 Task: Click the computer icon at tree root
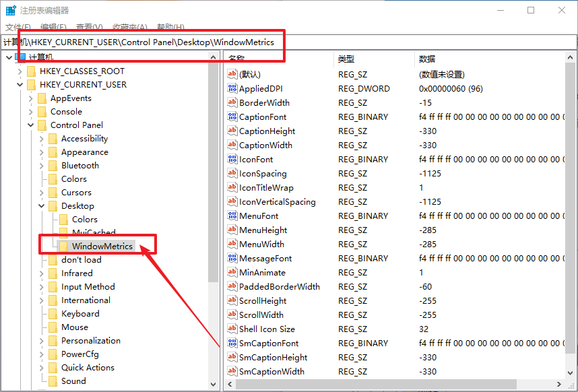21,58
